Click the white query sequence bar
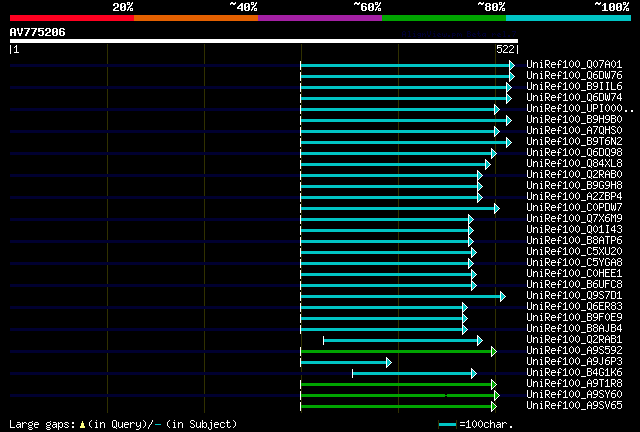The image size is (640, 432). coord(264,41)
